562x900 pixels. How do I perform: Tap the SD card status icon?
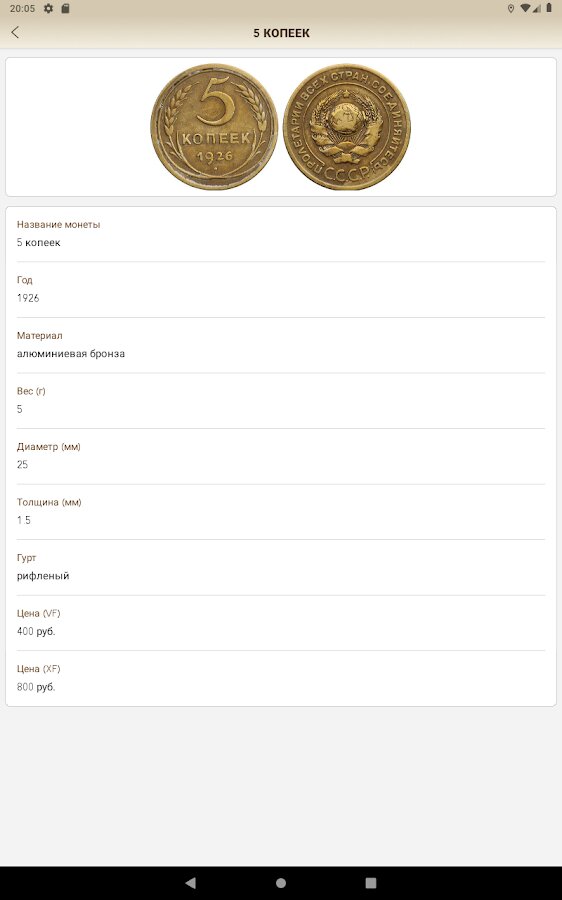click(x=65, y=9)
